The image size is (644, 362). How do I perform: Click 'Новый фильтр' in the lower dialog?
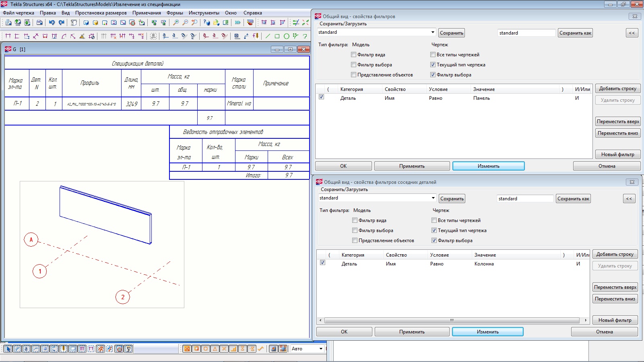coord(615,320)
